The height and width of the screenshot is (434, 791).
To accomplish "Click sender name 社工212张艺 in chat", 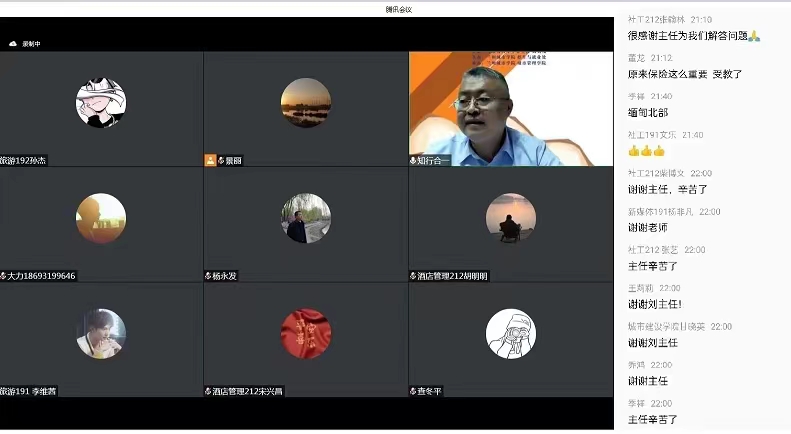I will point(652,250).
